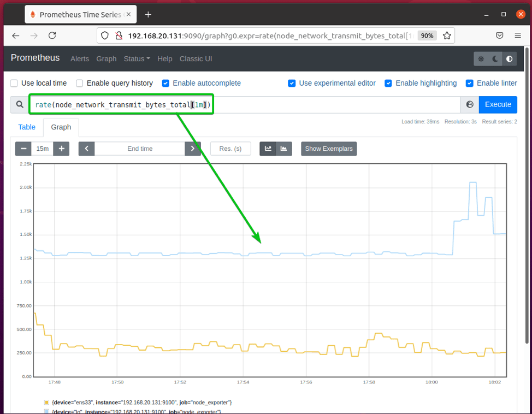Click the End time field
The image size is (532, 414).
140,149
